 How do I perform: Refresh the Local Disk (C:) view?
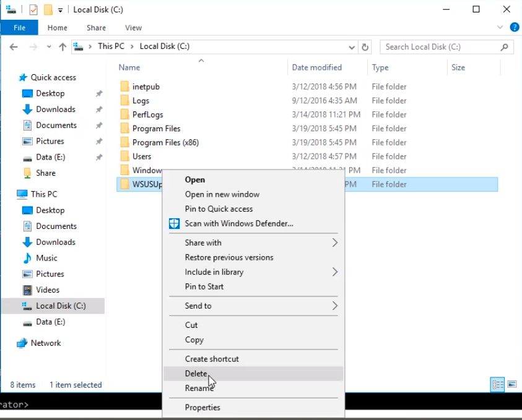tap(365, 47)
